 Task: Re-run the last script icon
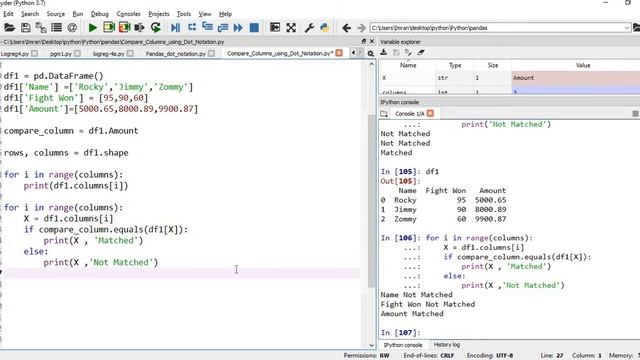[156, 28]
